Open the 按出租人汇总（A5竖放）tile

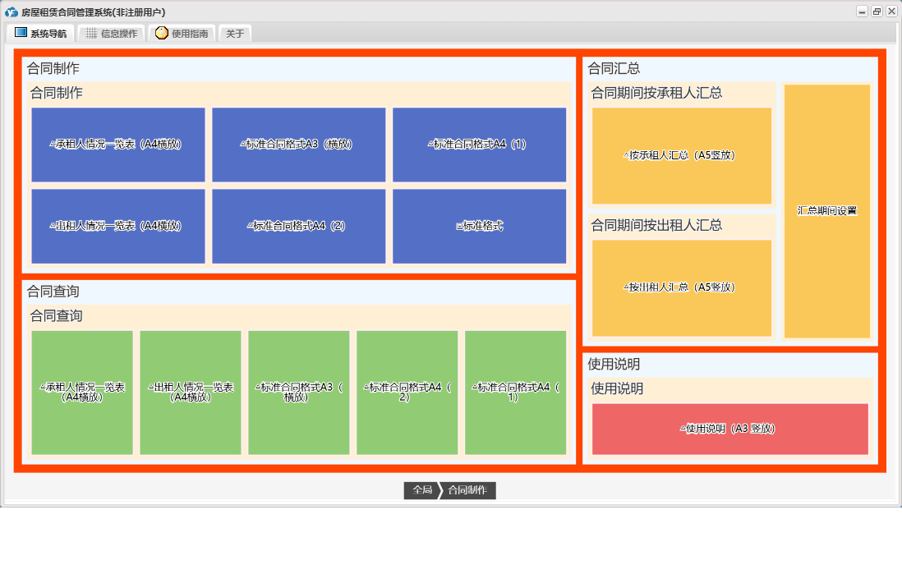click(682, 287)
